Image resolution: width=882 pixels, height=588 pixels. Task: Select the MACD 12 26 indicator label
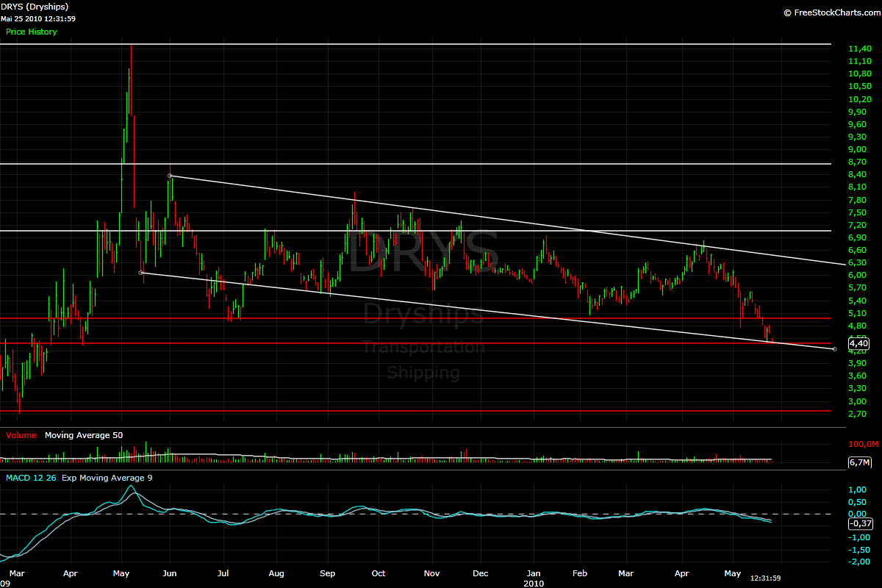pos(31,478)
